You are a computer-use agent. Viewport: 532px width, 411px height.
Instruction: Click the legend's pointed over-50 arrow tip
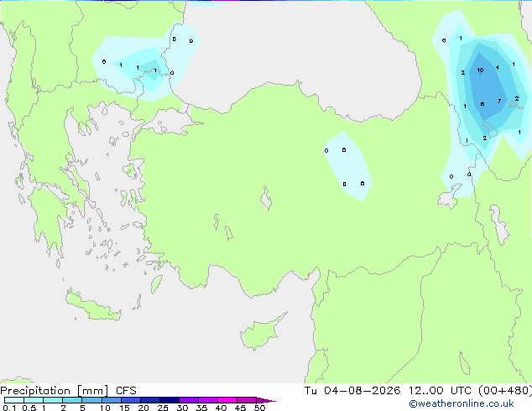(x=266, y=400)
